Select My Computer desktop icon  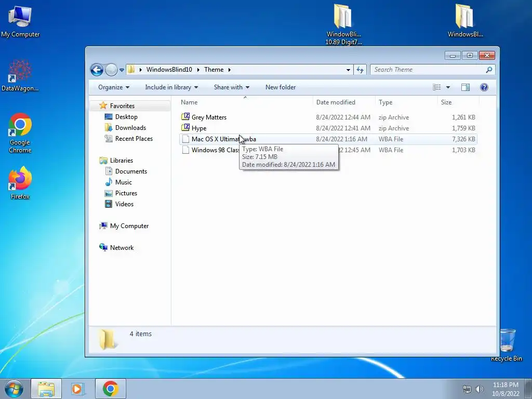(20, 22)
